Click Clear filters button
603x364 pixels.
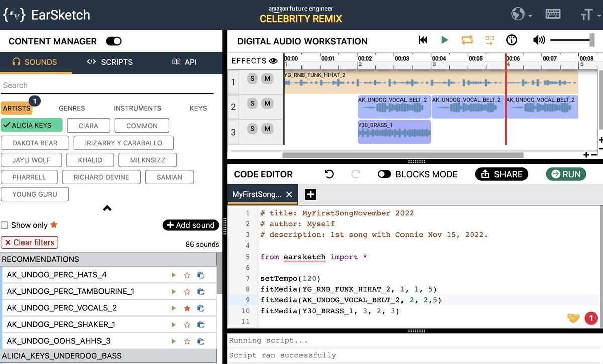click(29, 242)
